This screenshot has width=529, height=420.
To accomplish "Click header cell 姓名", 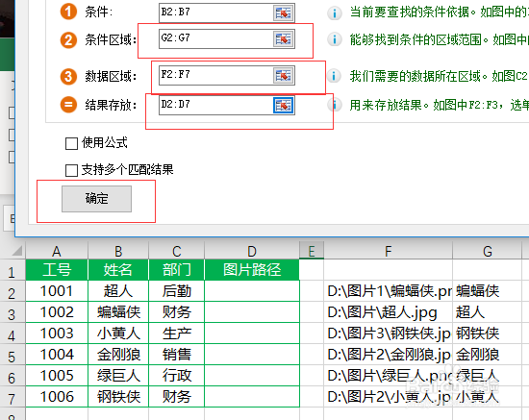I will 118,270.
